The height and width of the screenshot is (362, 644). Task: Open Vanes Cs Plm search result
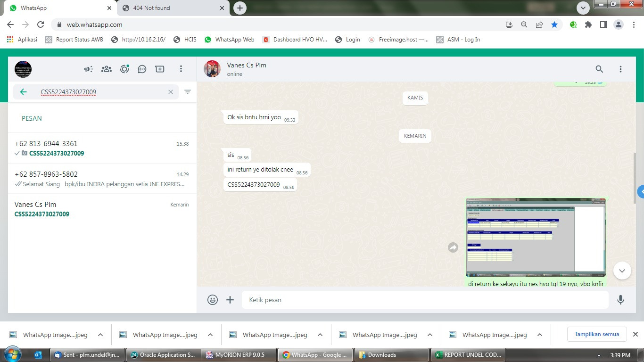point(102,209)
